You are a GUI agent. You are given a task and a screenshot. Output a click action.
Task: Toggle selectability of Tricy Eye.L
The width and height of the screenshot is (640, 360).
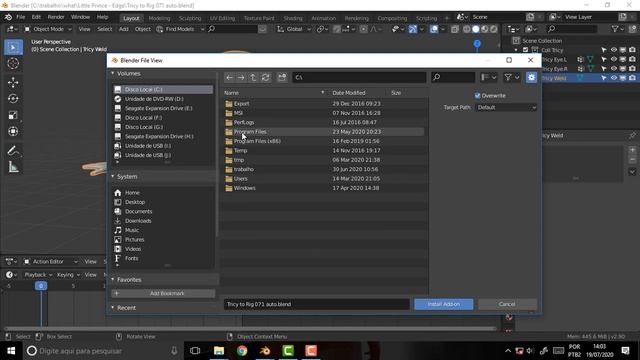604,60
